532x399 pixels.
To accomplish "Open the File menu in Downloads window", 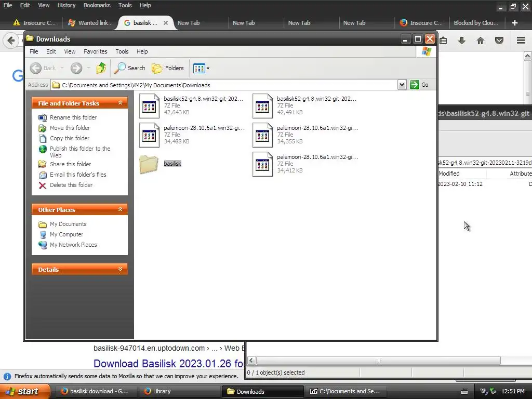I will (x=34, y=51).
